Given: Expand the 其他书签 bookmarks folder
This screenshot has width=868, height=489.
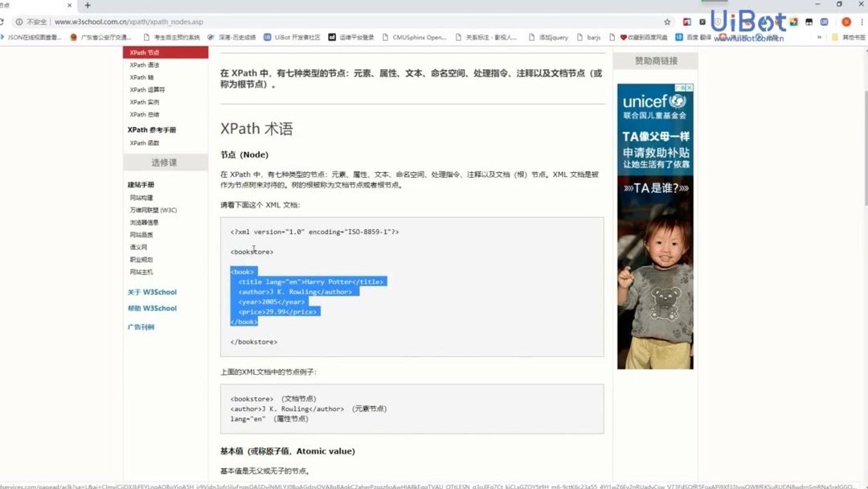Looking at the screenshot, I should click(x=850, y=36).
